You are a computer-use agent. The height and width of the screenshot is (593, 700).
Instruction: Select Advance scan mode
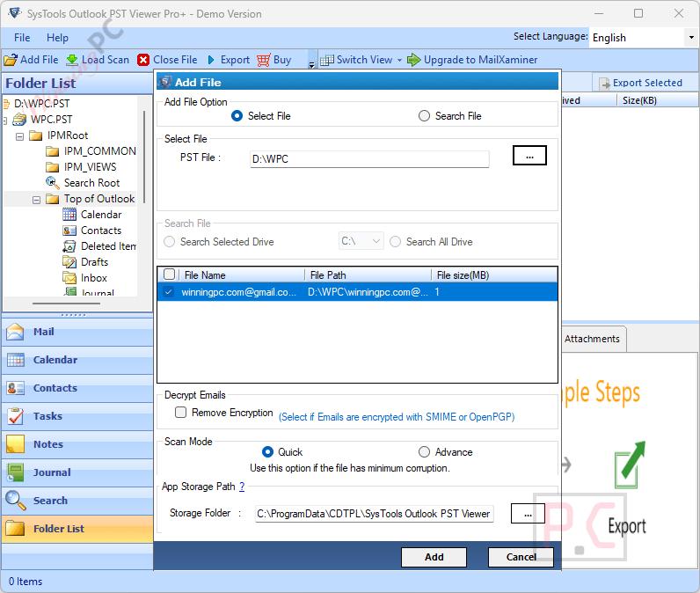(424, 452)
